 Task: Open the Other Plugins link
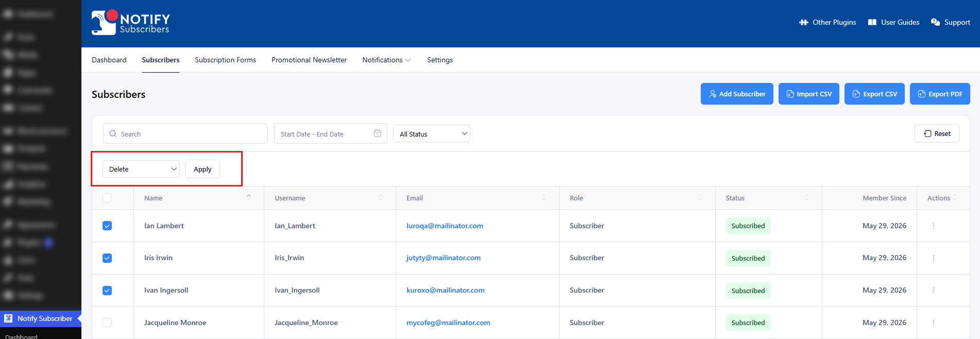(827, 23)
